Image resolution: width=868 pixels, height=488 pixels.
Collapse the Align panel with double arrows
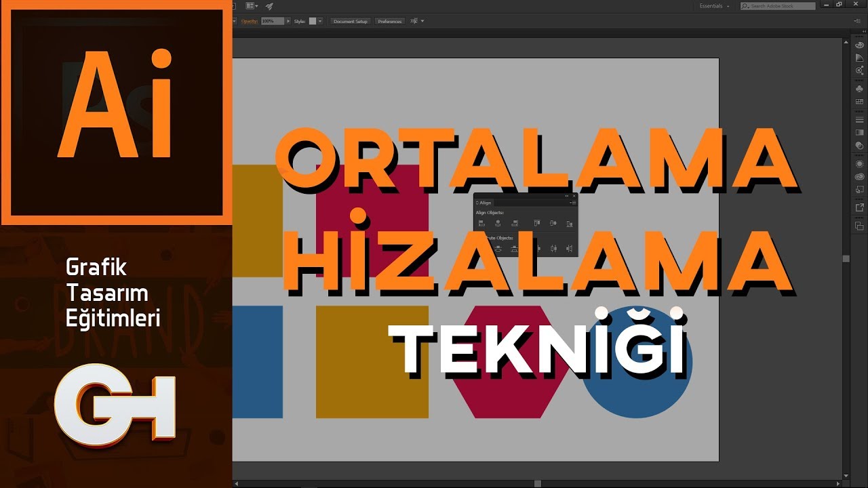(x=566, y=196)
